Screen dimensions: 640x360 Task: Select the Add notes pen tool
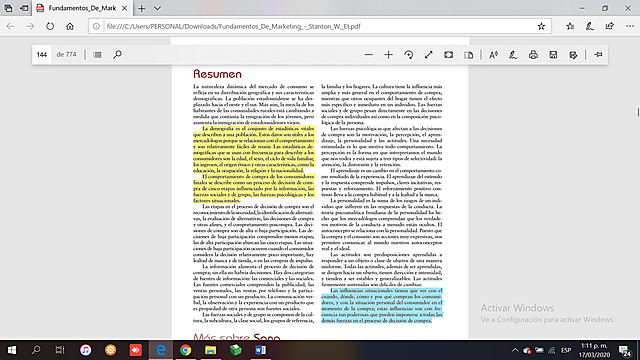coord(513,55)
